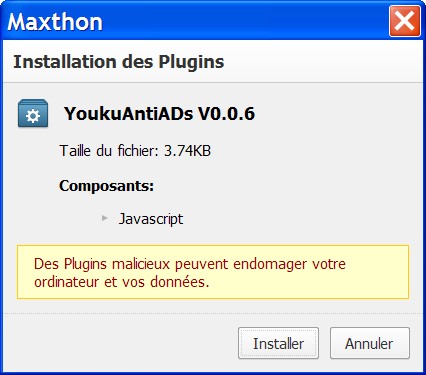Select the Javascript component entry

click(151, 219)
